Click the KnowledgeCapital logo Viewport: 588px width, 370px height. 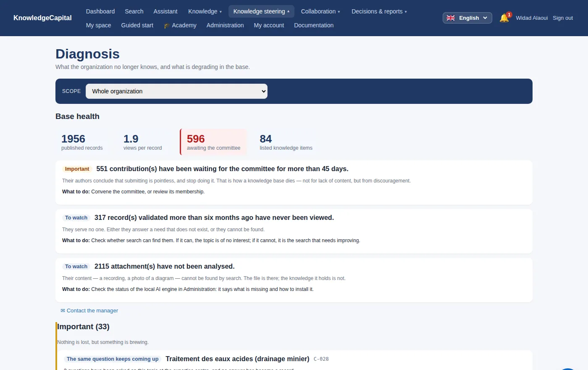(x=42, y=18)
